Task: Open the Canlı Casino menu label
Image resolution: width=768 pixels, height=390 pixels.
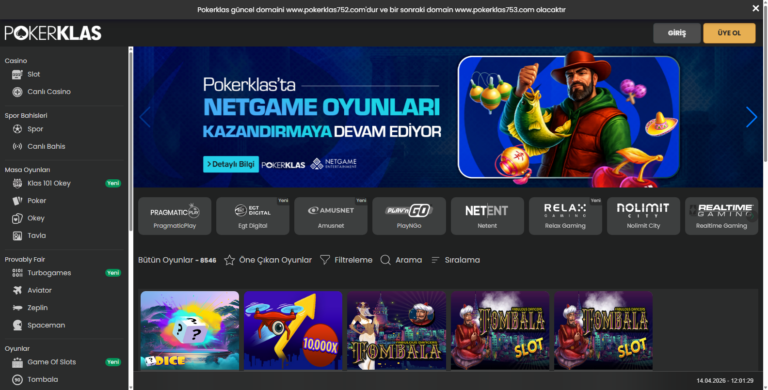Action: [x=49, y=92]
